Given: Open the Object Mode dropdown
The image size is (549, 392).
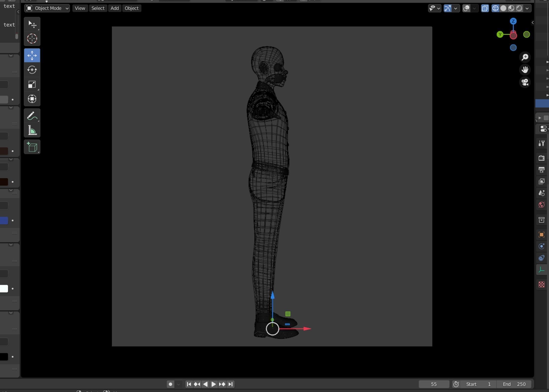Looking at the screenshot, I should pos(47,8).
